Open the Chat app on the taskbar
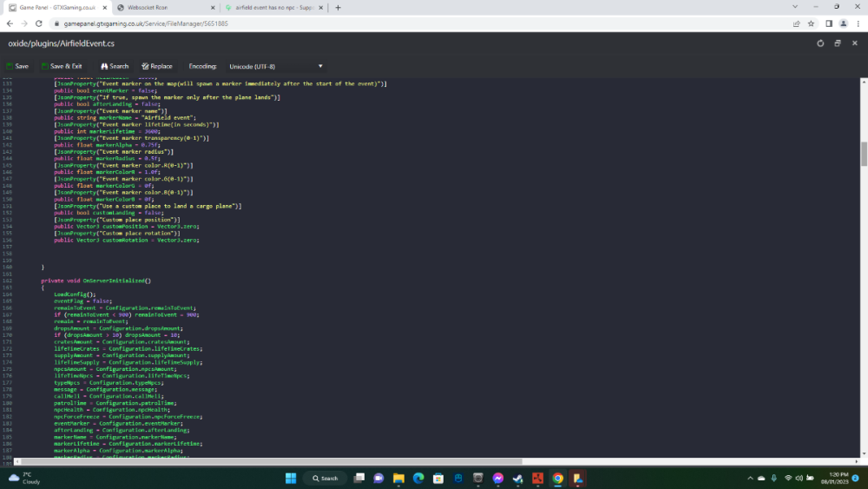 coord(378,479)
